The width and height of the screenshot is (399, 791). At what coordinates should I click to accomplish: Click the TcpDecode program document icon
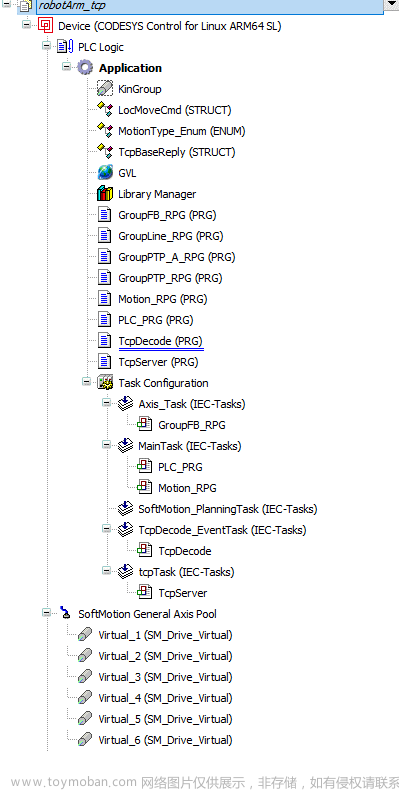(104, 341)
